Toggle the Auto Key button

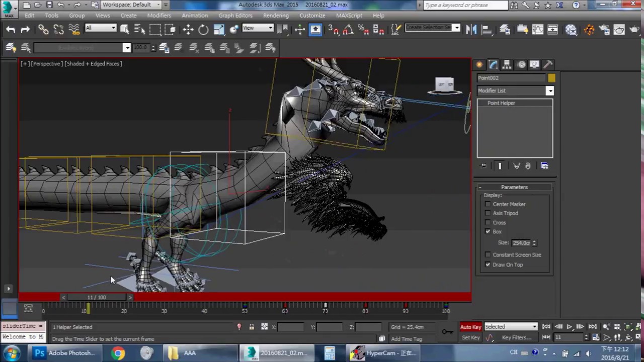tap(471, 327)
